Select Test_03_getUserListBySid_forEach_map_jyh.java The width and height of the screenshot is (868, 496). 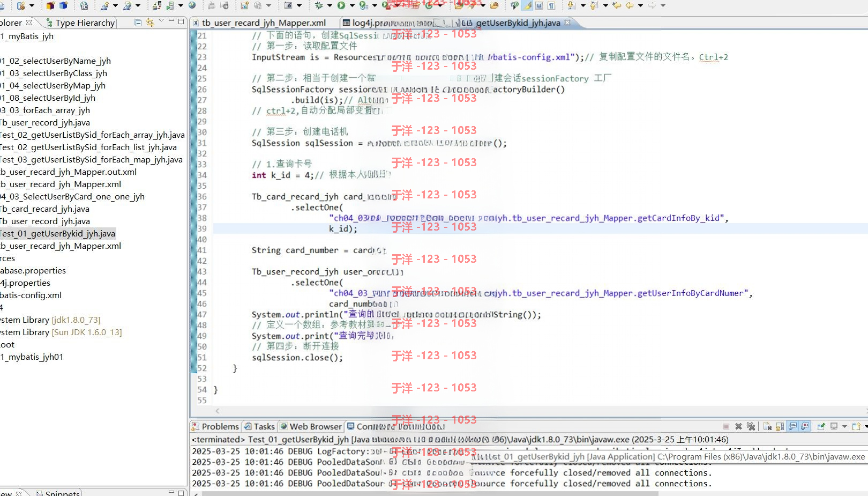91,159
